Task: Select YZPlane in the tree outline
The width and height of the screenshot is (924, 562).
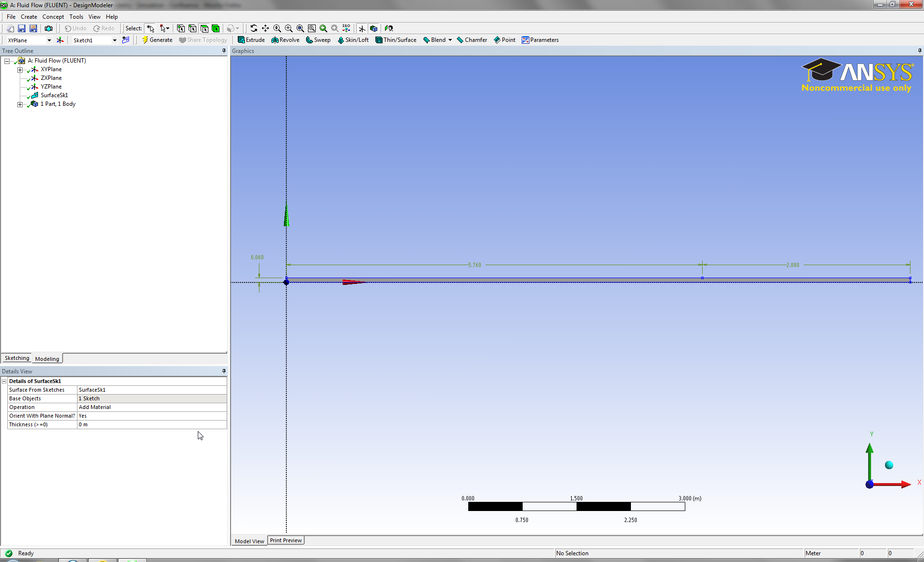Action: click(51, 87)
